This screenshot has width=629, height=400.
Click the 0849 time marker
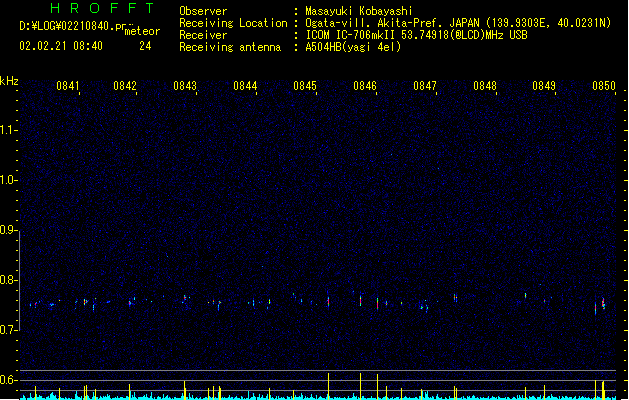(x=544, y=86)
